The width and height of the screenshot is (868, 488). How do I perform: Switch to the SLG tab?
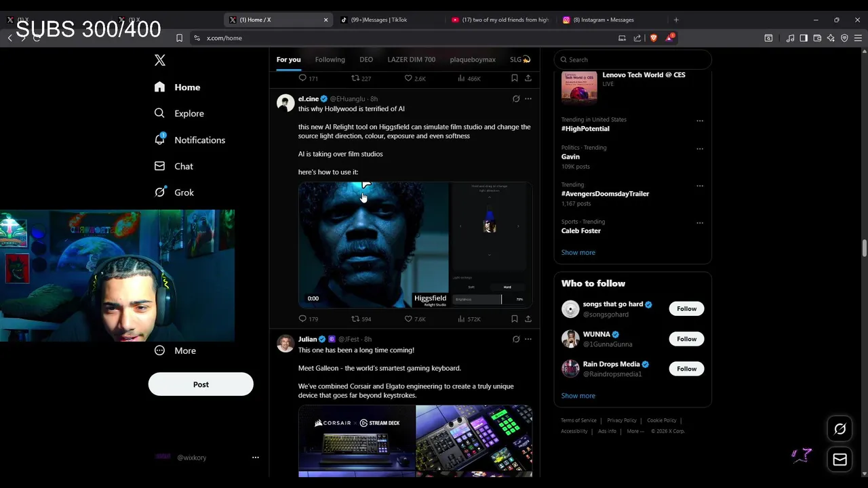pyautogui.click(x=520, y=60)
